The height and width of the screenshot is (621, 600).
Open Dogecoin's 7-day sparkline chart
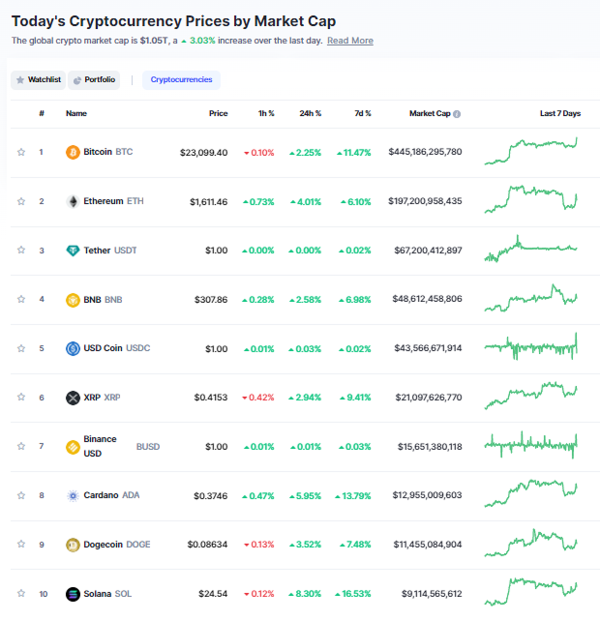pos(531,543)
